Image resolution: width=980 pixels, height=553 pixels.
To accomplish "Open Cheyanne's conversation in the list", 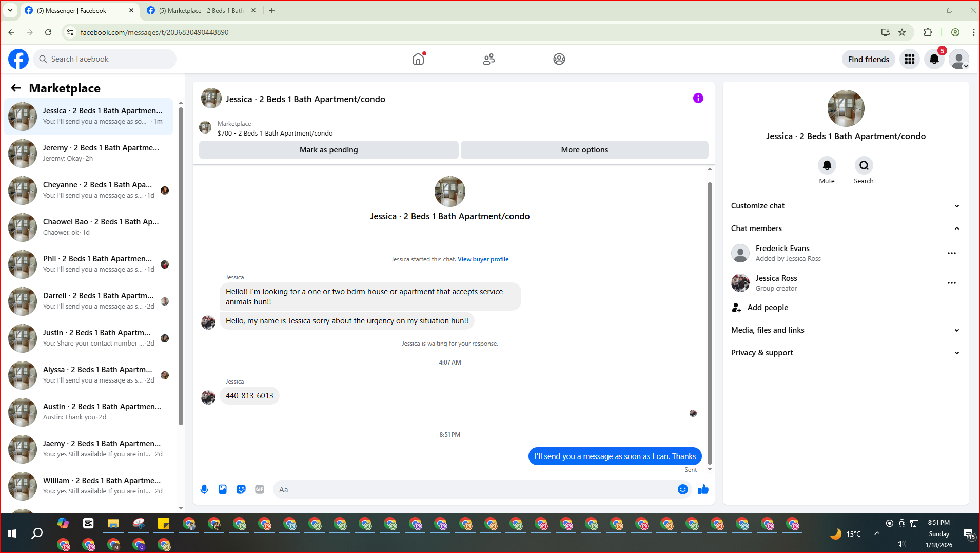I will click(x=89, y=190).
